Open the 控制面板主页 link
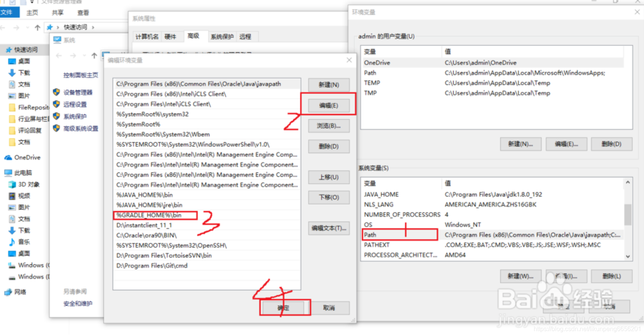Image resolution: width=644 pixels, height=336 pixels. pos(81,75)
